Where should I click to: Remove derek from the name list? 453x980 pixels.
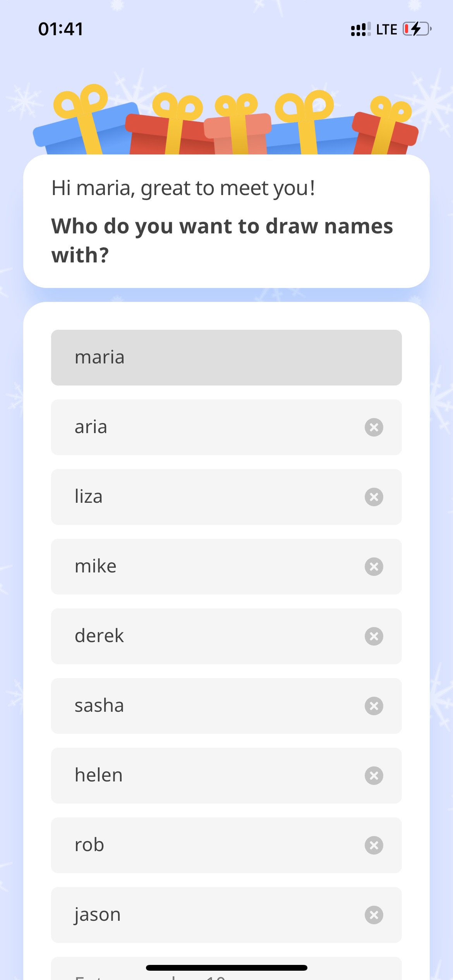(374, 636)
